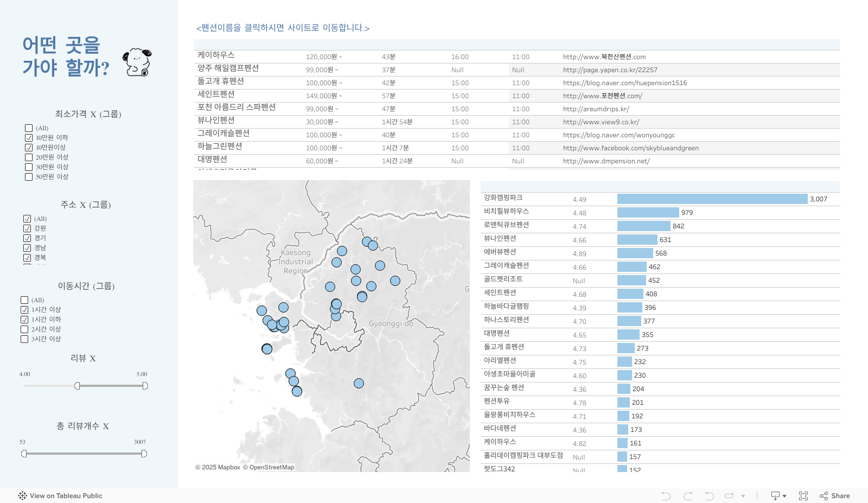Click the Revert icon in bottom toolbar
The image size is (868, 503).
click(709, 496)
